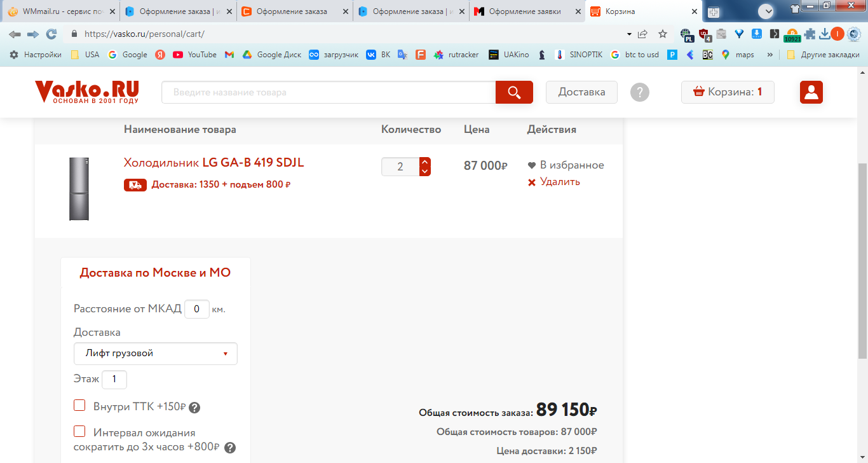Click the Vasko.RU logo
Viewport: 868px width, 463px height.
[87, 92]
